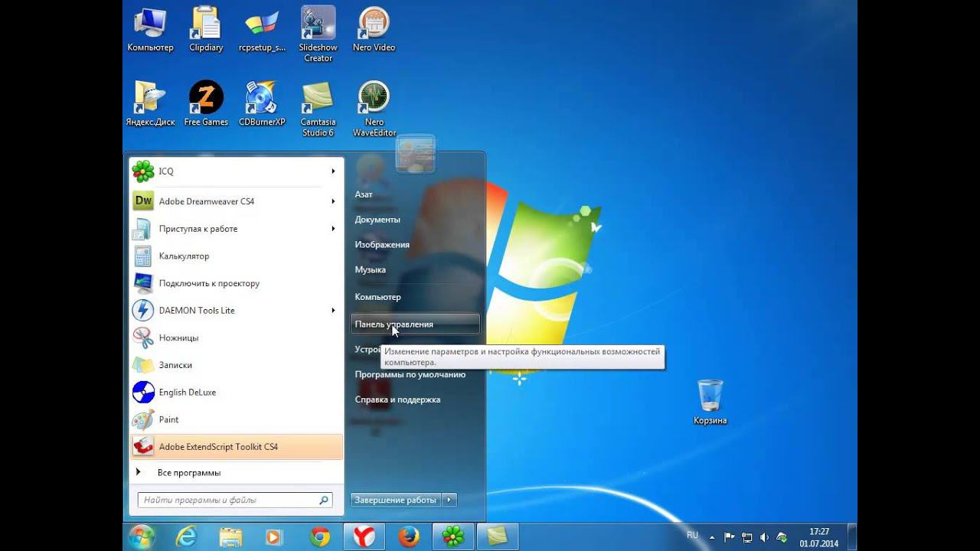Open the Компьютер desktop icon
The image size is (980, 551).
click(150, 29)
